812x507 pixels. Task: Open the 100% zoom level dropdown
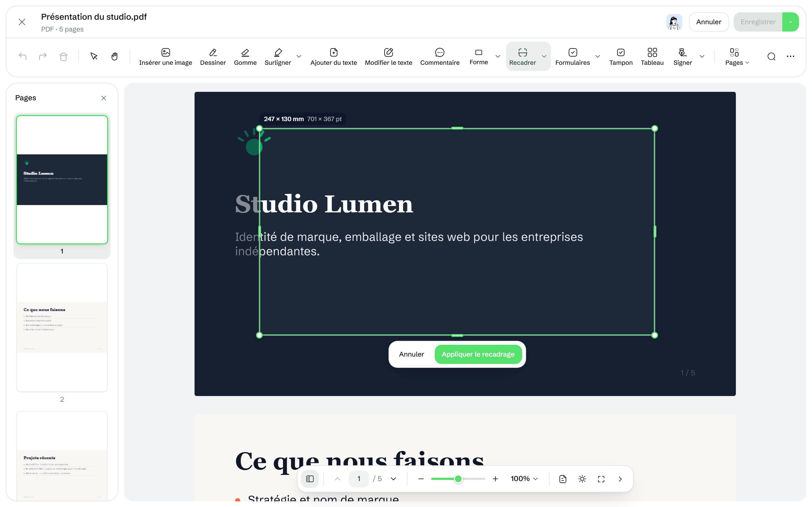point(524,479)
